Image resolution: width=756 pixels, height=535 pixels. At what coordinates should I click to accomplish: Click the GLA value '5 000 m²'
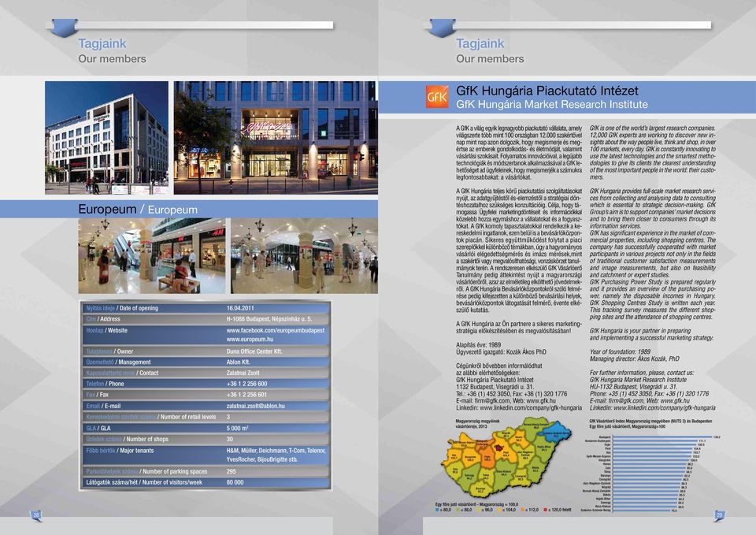tap(237, 428)
